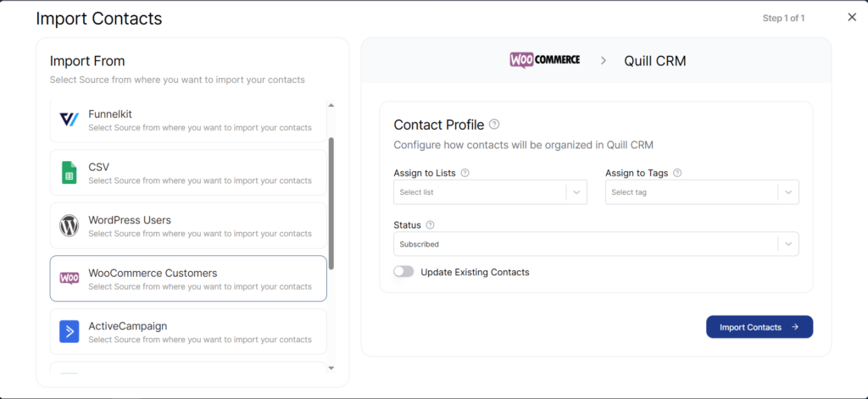Screen dimensions: 868x399
Task: Expand the Status Subscribed dropdown
Action: point(596,244)
